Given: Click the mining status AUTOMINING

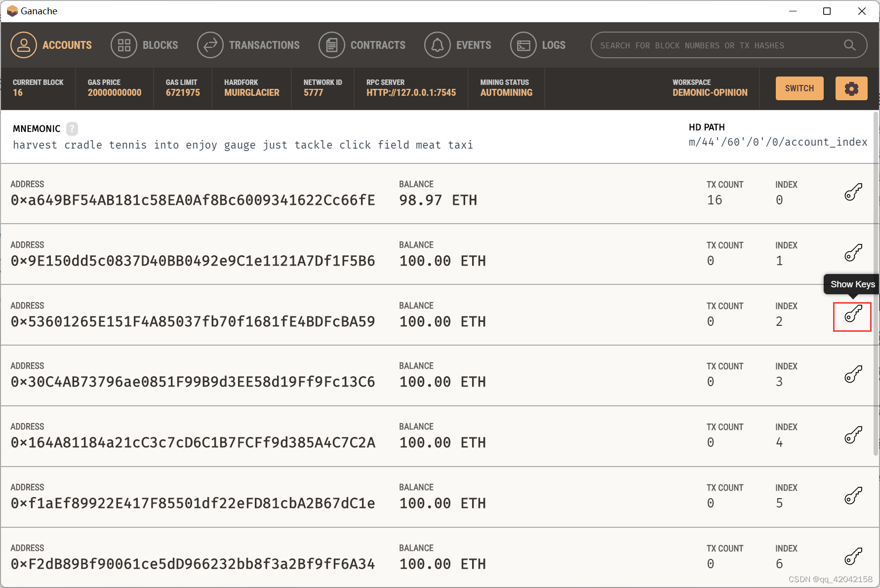Looking at the screenshot, I should pyautogui.click(x=506, y=92).
